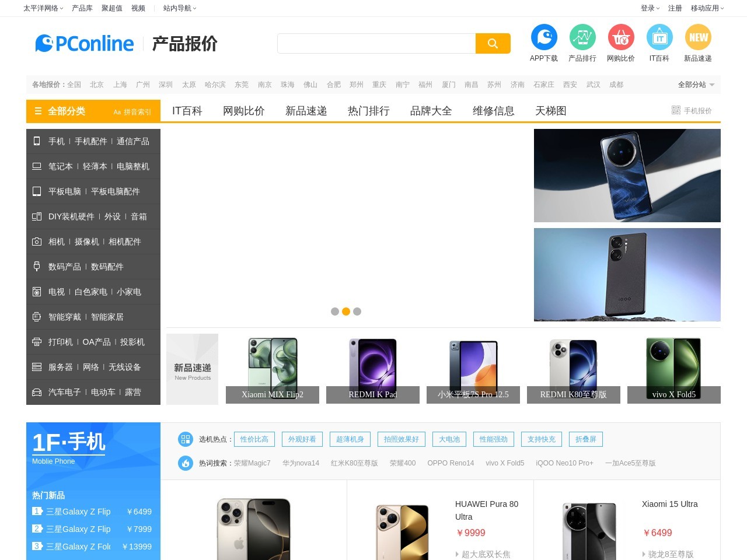Select 品牌大全 from the navigation bar
Viewport: 747px width, 560px height.
pos(431,110)
